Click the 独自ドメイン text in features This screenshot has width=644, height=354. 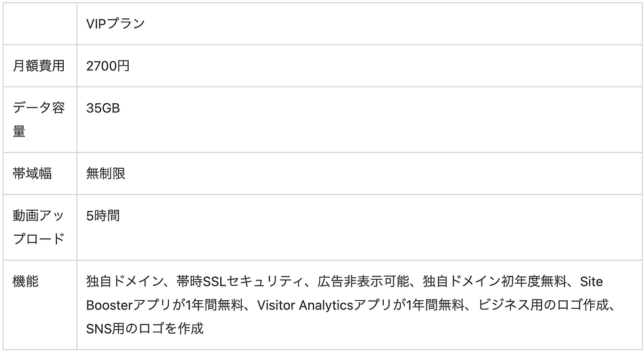pyautogui.click(x=125, y=281)
